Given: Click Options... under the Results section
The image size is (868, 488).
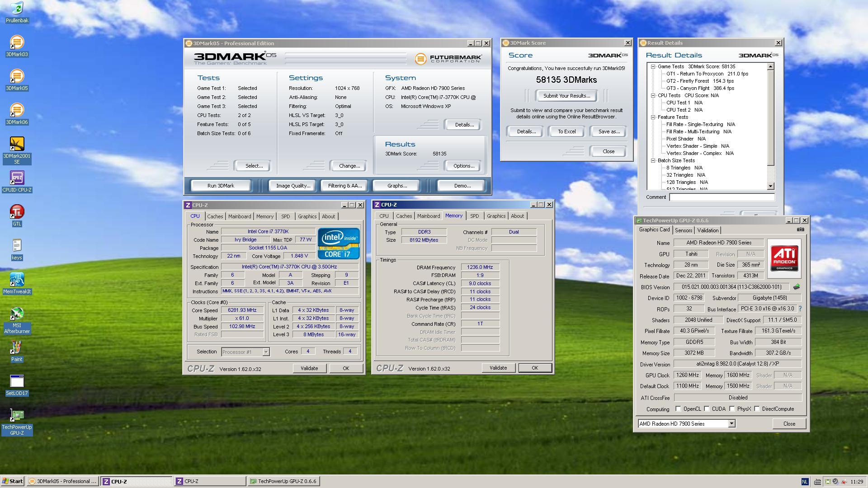Looking at the screenshot, I should [463, 166].
